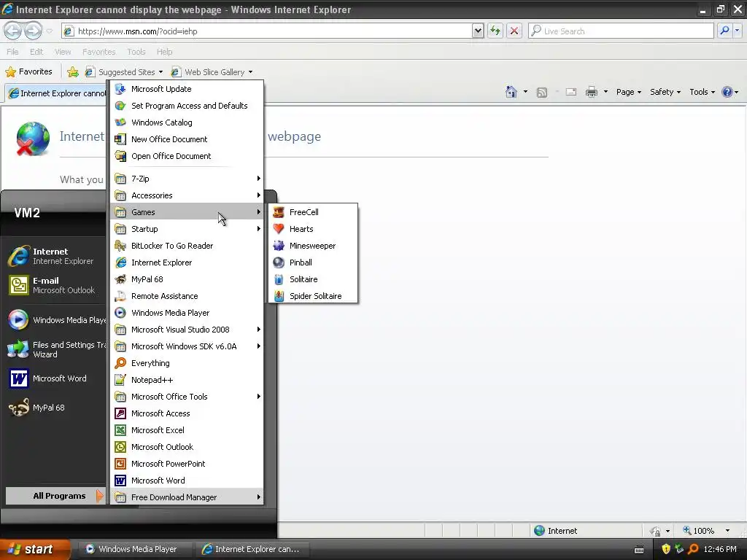Viewport: 747px width, 560px height.
Task: Choose New Office Document
Action: click(187, 139)
